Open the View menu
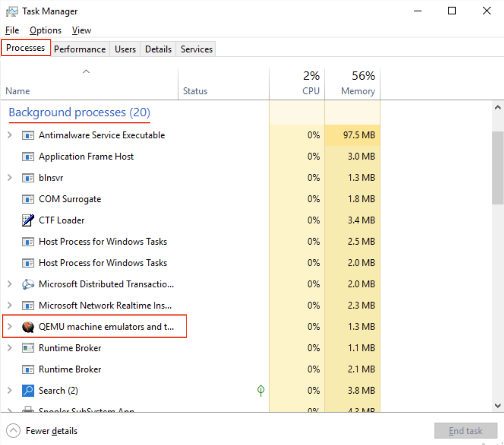Image resolution: width=504 pixels, height=445 pixels. [x=81, y=30]
